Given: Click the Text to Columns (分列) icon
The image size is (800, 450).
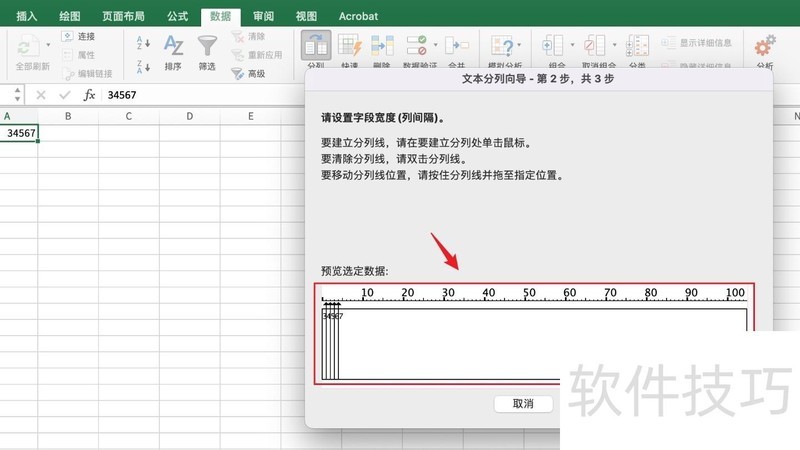Looking at the screenshot, I should (x=316, y=46).
